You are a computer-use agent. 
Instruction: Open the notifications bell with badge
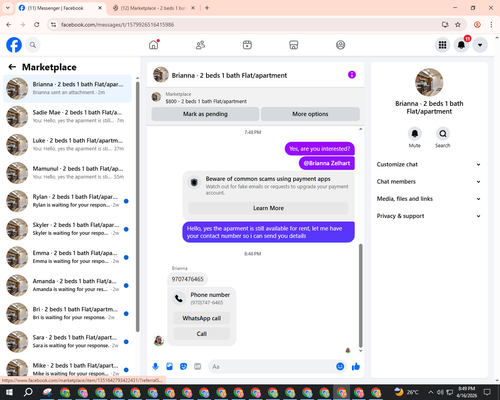(461, 45)
